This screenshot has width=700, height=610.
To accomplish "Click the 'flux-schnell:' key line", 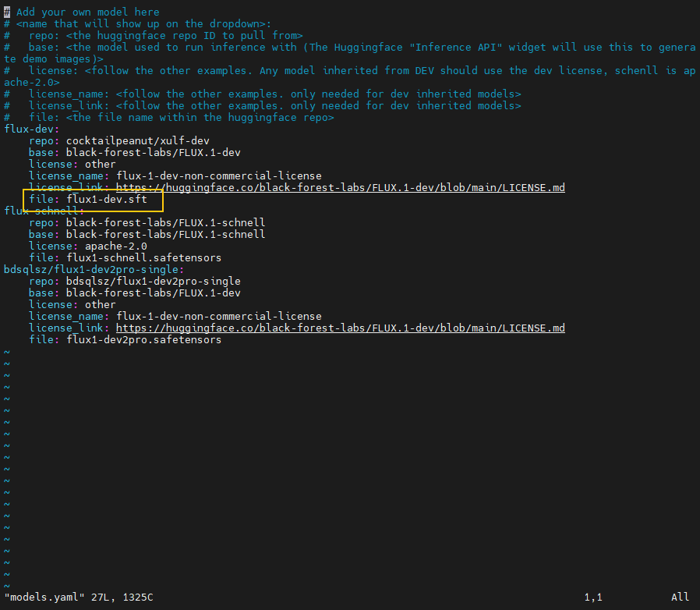I will click(44, 211).
